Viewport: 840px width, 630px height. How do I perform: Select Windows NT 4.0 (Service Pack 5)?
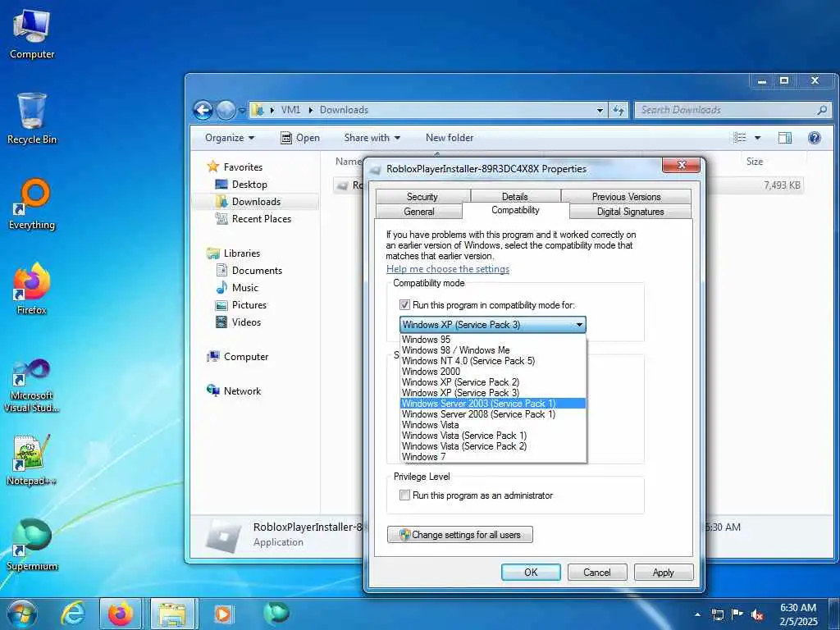[493, 361]
